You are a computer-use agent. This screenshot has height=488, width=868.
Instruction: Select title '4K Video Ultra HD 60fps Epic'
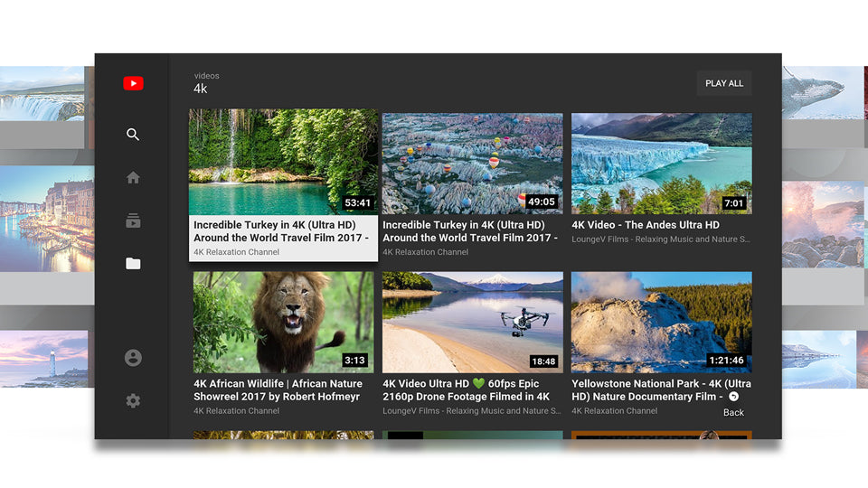467,390
